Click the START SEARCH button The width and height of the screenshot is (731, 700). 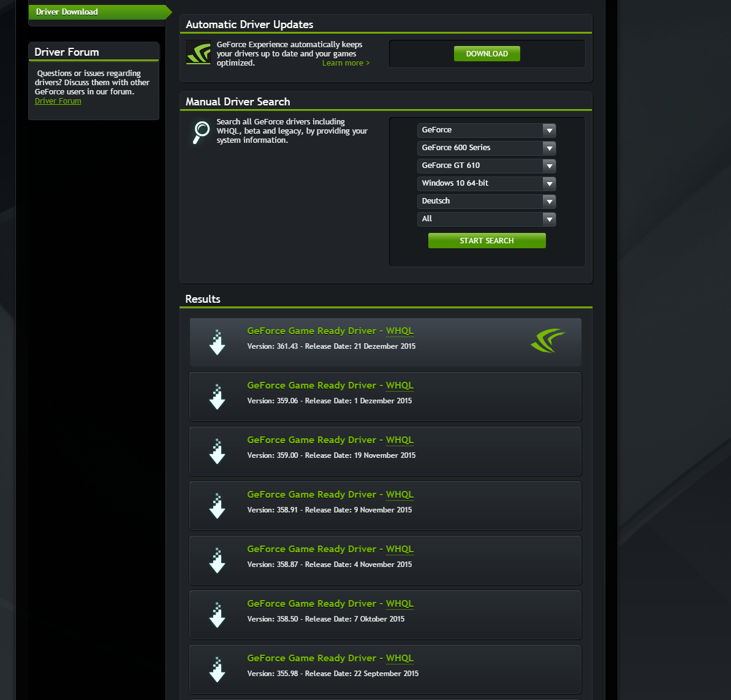pos(487,241)
